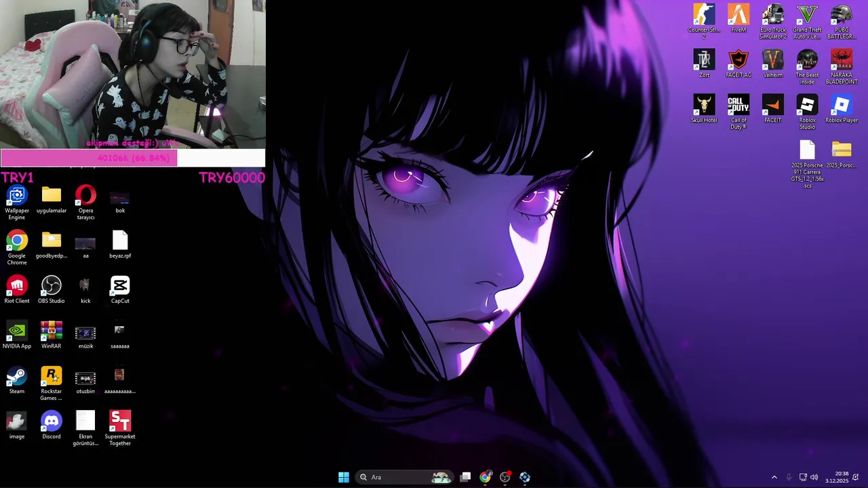Launch the Zort game shortcut
Viewport: 868px width, 488px height.
704,64
